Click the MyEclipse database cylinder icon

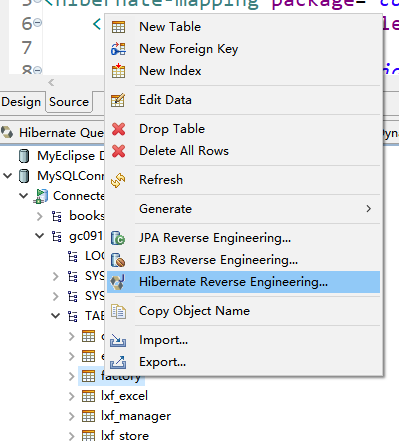pos(24,156)
